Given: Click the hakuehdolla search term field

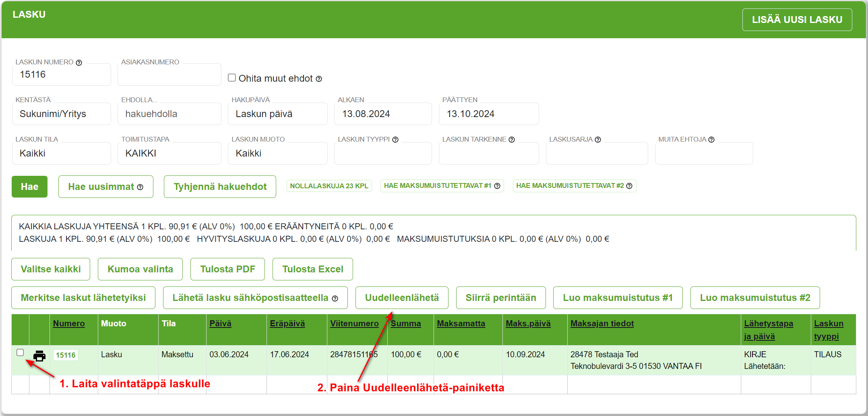Looking at the screenshot, I should tap(169, 114).
